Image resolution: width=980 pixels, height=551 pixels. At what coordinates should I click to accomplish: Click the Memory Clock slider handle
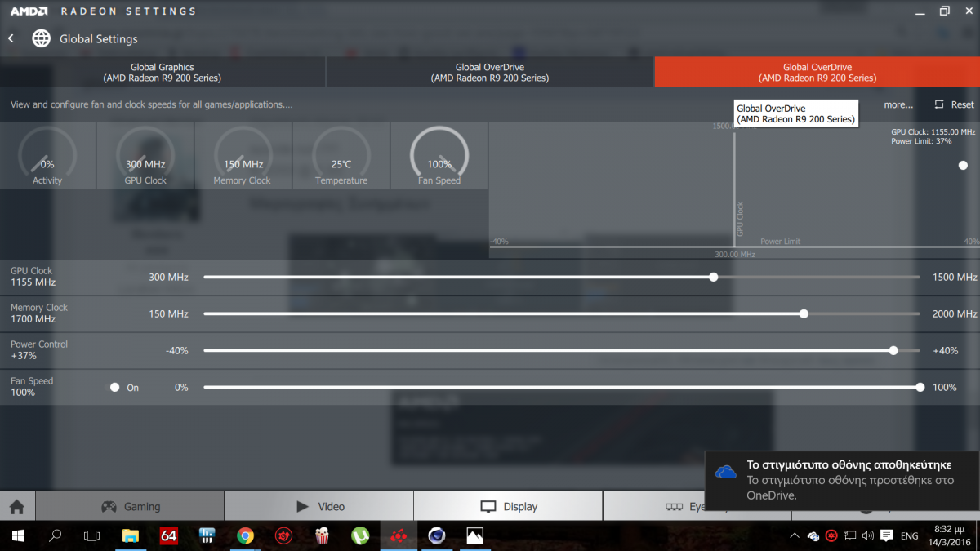click(x=804, y=313)
